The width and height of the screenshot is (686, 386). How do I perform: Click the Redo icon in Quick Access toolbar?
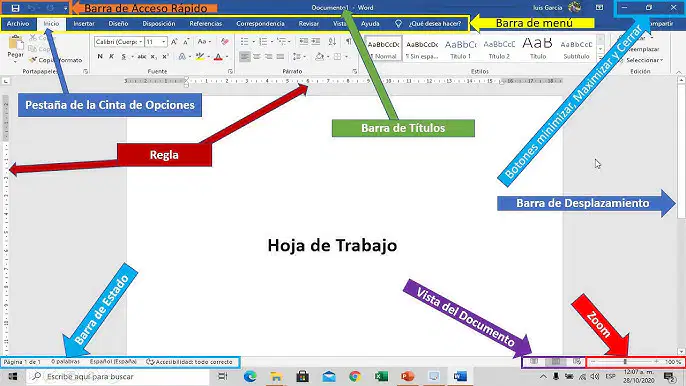click(50, 8)
